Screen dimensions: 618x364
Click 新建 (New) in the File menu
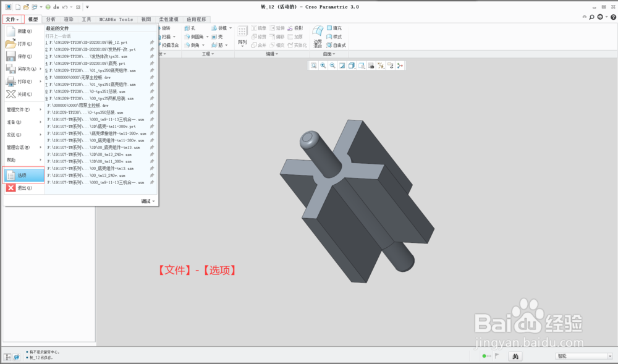pos(23,31)
